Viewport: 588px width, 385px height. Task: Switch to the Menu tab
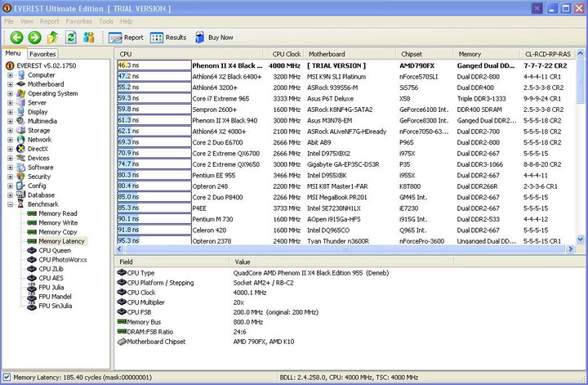(13, 53)
